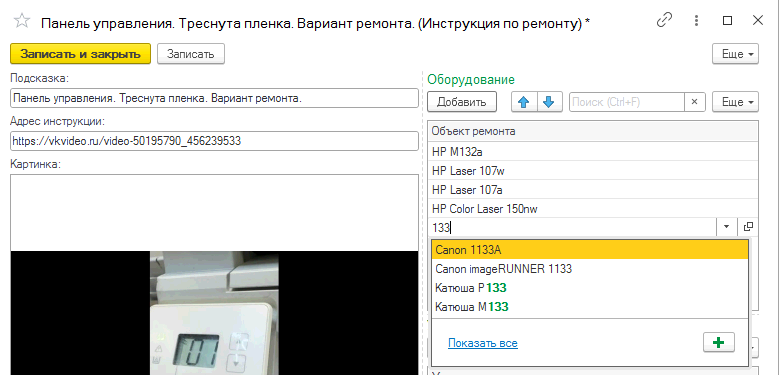Viewport: 779px width, 375px height.
Task: Add this form to favorites star
Action: (x=22, y=21)
